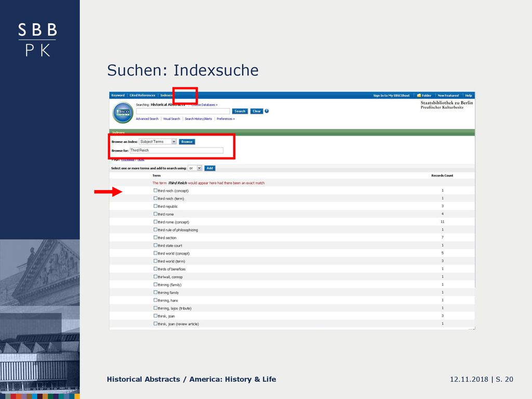The height and width of the screenshot is (399, 532).
Task: Click the Browse button
Action: [x=187, y=142]
